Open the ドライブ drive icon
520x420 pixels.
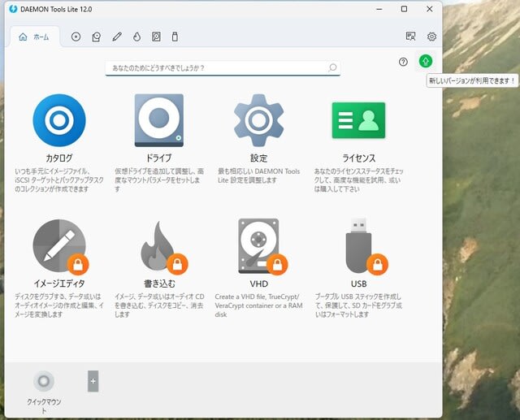pos(159,120)
